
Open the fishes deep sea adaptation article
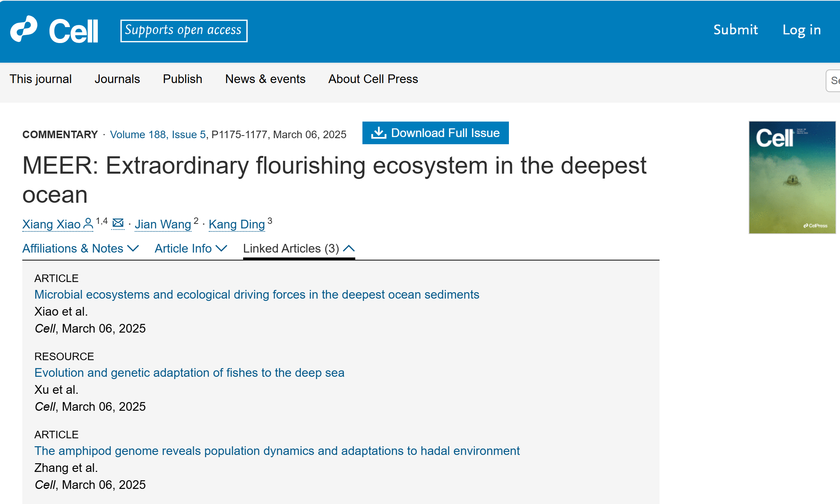coord(189,373)
